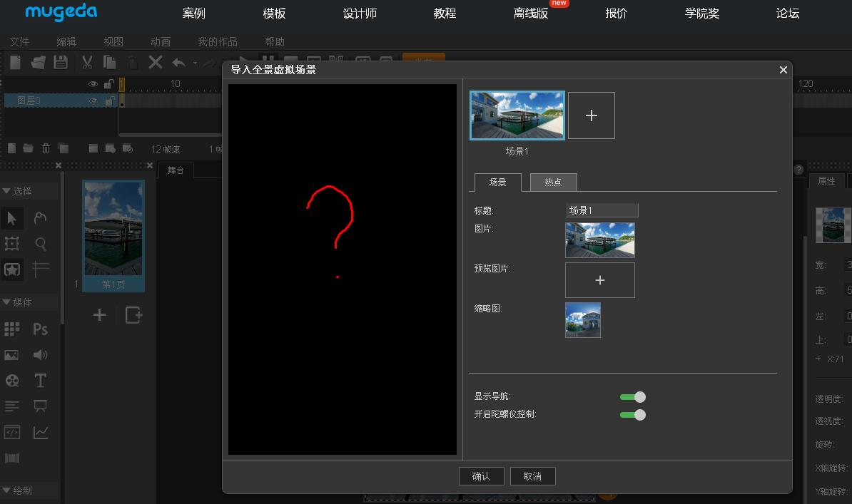
Task: Click the Delete X icon in toolbar
Action: click(156, 63)
